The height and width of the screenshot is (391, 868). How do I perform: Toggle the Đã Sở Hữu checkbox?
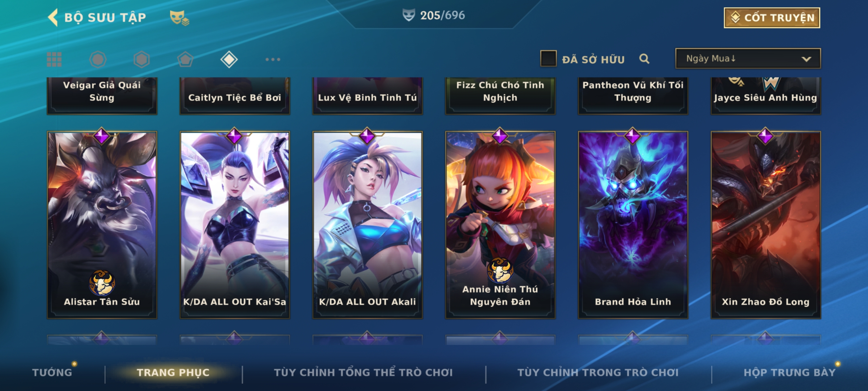(548, 59)
